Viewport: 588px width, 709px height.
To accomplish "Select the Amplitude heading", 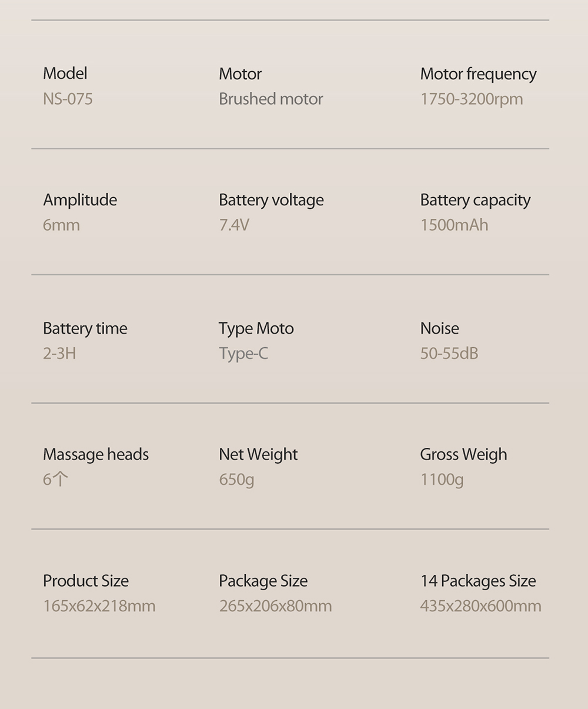I will (80, 200).
